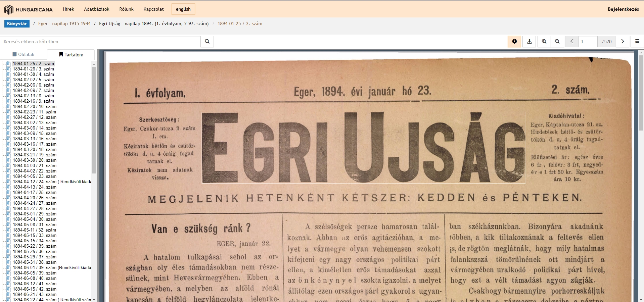Select 1894-03-16 / 17. szám entry
This screenshot has height=302, width=644.
[35, 144]
